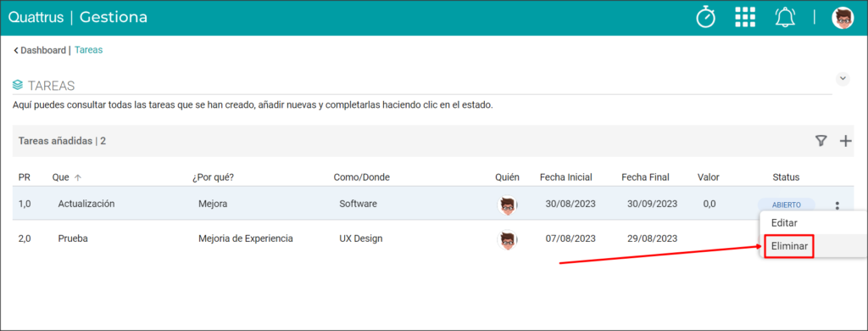The height and width of the screenshot is (331, 868).
Task: Click the Tareas layers icon
Action: point(18,86)
